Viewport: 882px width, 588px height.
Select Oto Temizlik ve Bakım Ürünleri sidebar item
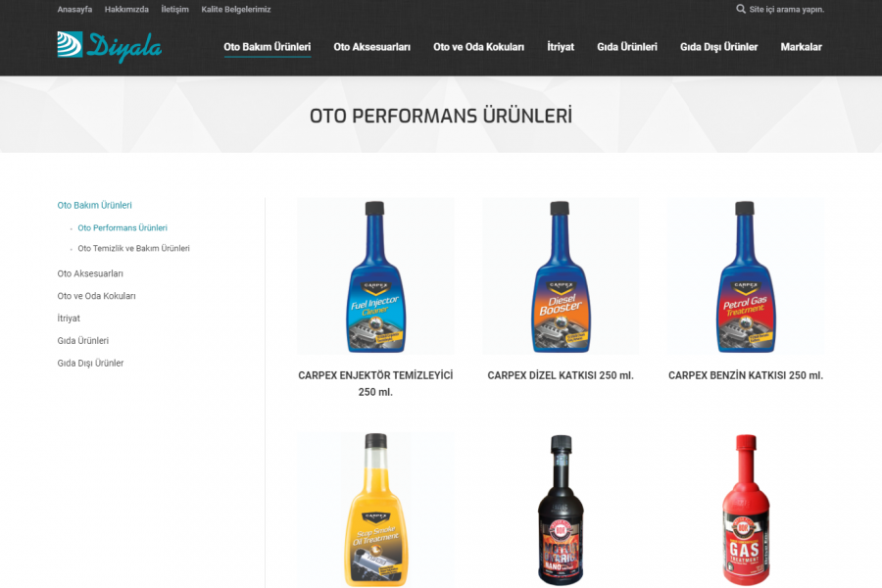(x=134, y=248)
